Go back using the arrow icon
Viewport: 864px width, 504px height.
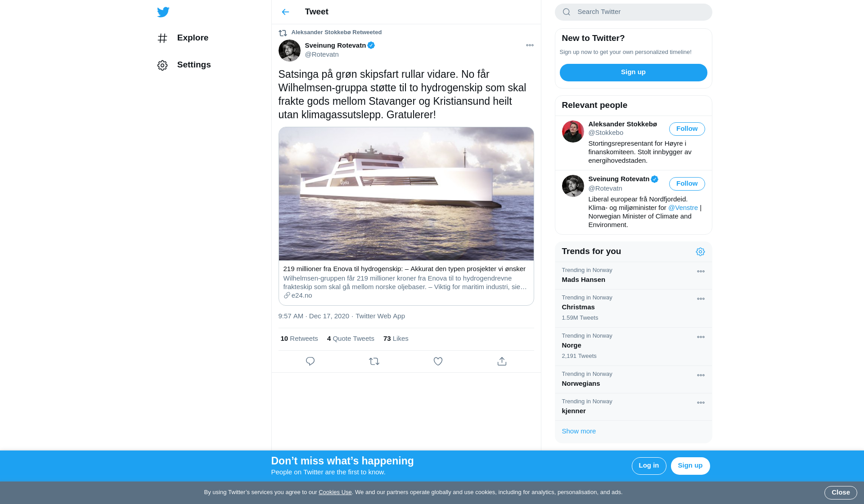[x=285, y=12]
